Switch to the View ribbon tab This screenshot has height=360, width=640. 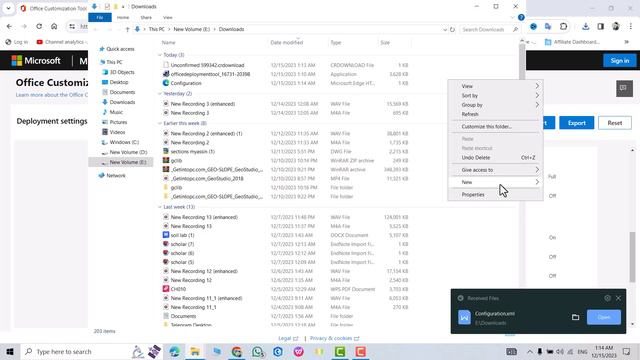pos(167,18)
